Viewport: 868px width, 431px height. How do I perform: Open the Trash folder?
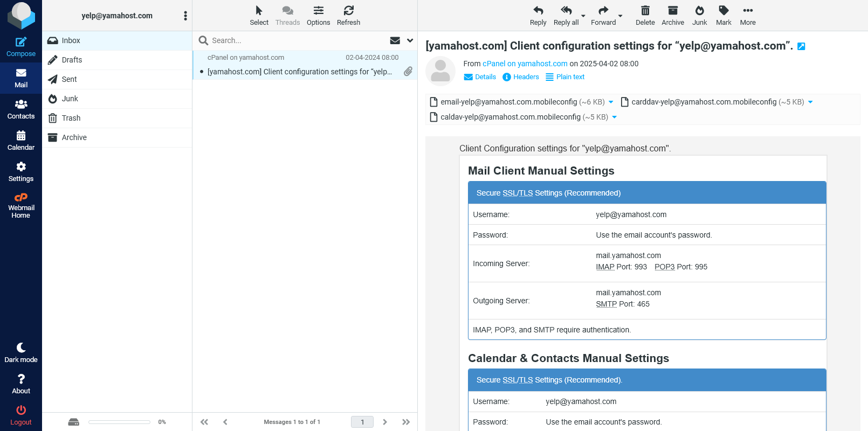coord(117,118)
